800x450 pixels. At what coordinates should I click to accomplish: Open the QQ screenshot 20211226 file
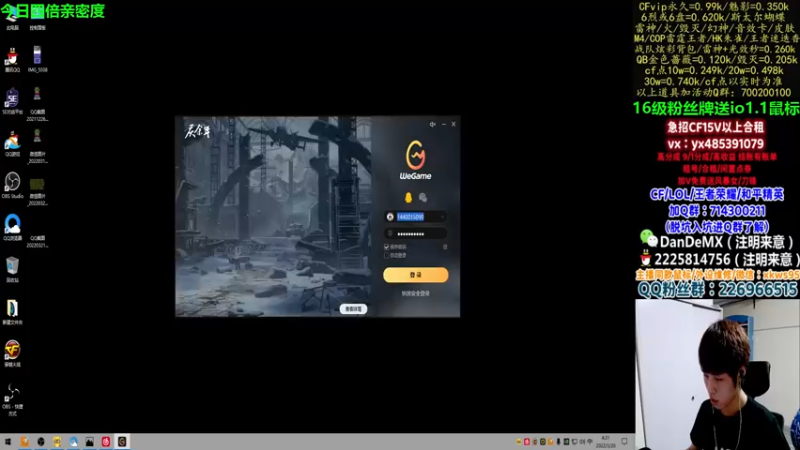point(37,104)
